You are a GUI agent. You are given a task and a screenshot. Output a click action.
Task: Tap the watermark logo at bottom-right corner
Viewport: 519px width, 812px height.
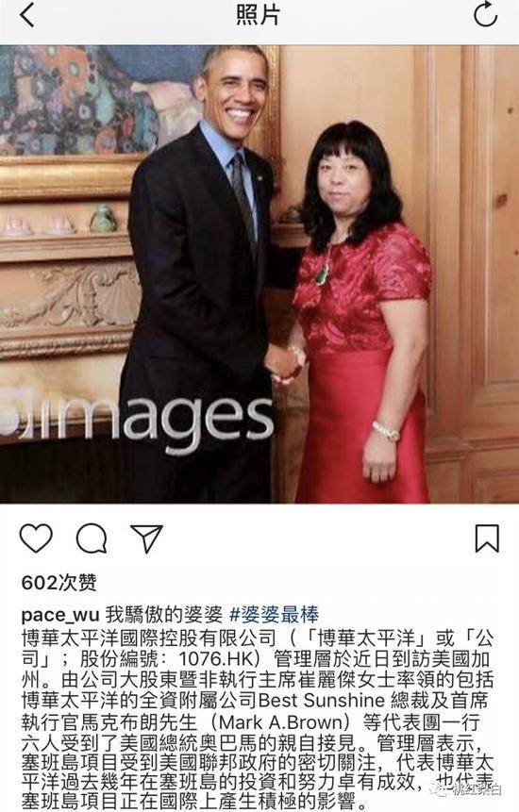[x=469, y=790]
